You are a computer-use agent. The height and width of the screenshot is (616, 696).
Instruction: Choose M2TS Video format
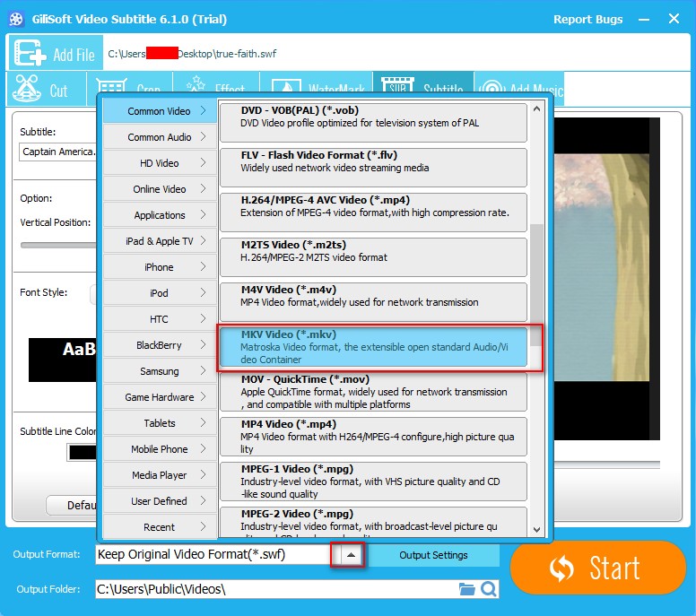tap(373, 257)
